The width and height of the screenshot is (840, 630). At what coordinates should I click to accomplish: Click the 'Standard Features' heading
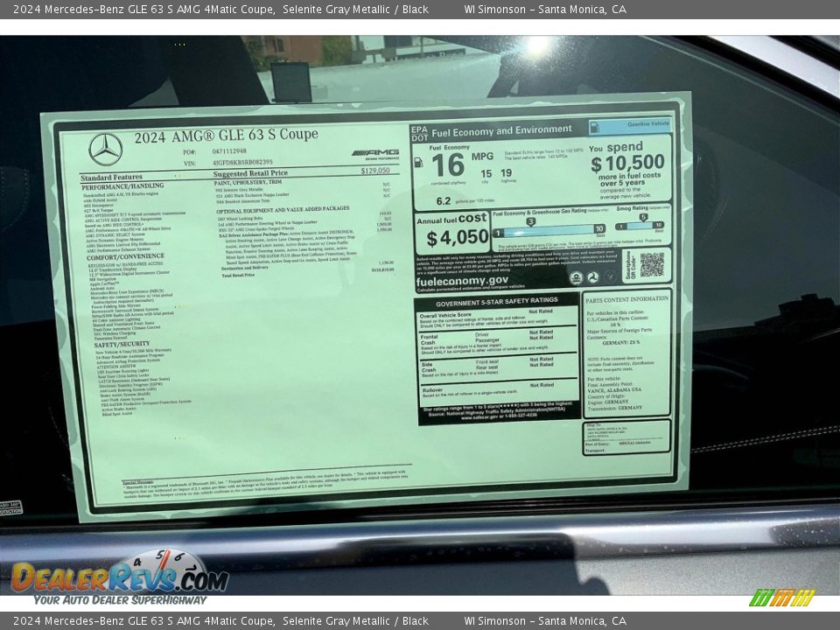coord(111,178)
